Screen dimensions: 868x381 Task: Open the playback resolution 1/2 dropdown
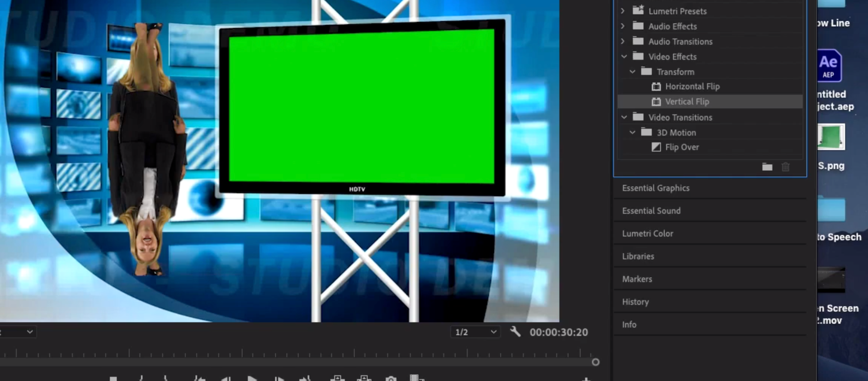[476, 332]
